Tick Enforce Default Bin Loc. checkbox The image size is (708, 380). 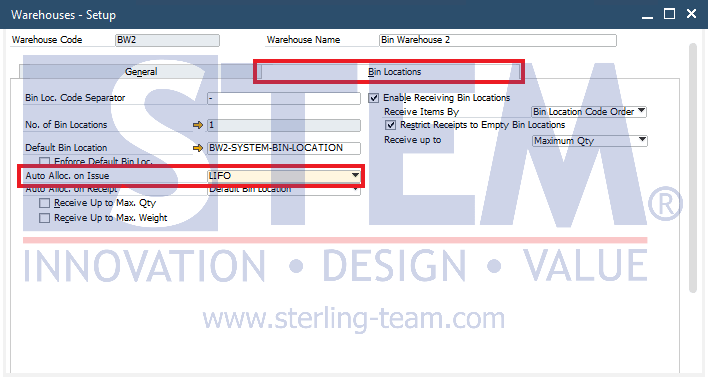pyautogui.click(x=44, y=161)
